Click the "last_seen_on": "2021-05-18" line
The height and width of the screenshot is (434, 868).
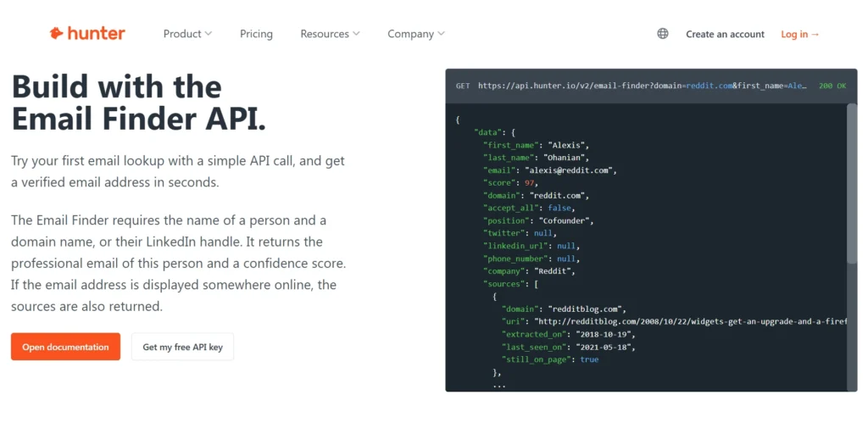click(569, 347)
